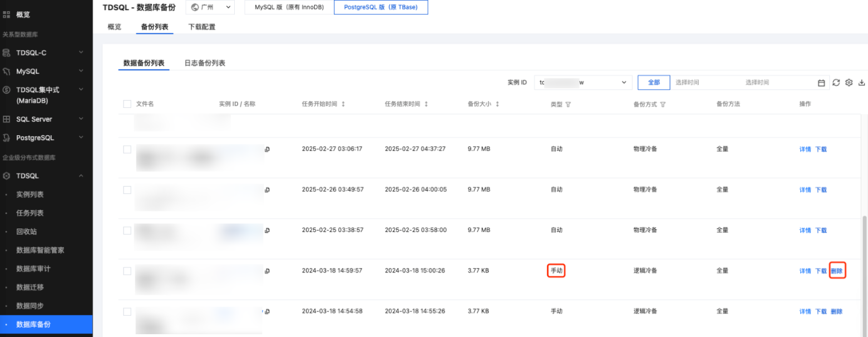The image size is (868, 337).
Task: Click the 全部 time filter button
Action: pyautogui.click(x=654, y=82)
